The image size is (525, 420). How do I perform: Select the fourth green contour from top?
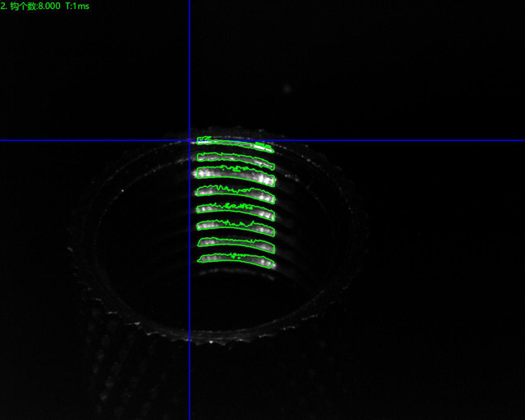pyautogui.click(x=235, y=193)
